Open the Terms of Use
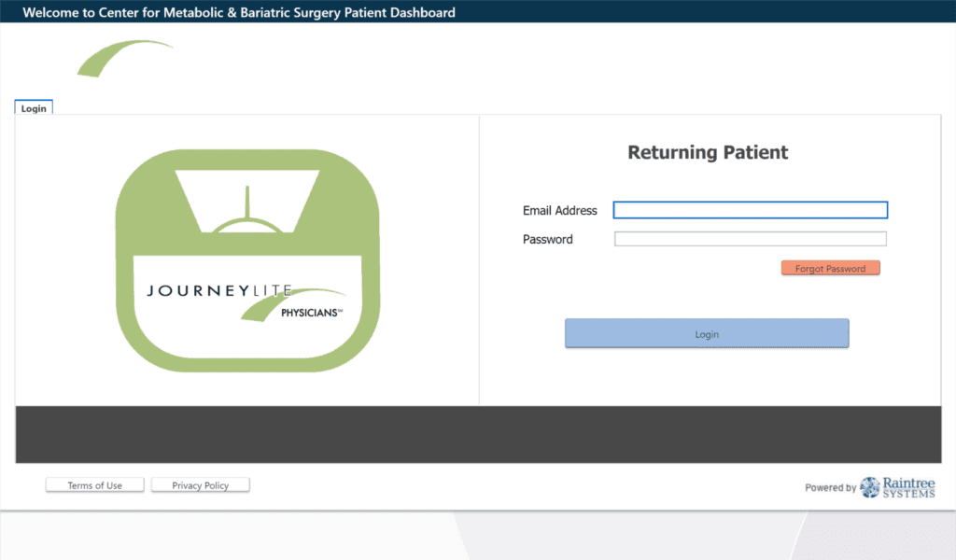956x560 pixels. tap(94, 485)
